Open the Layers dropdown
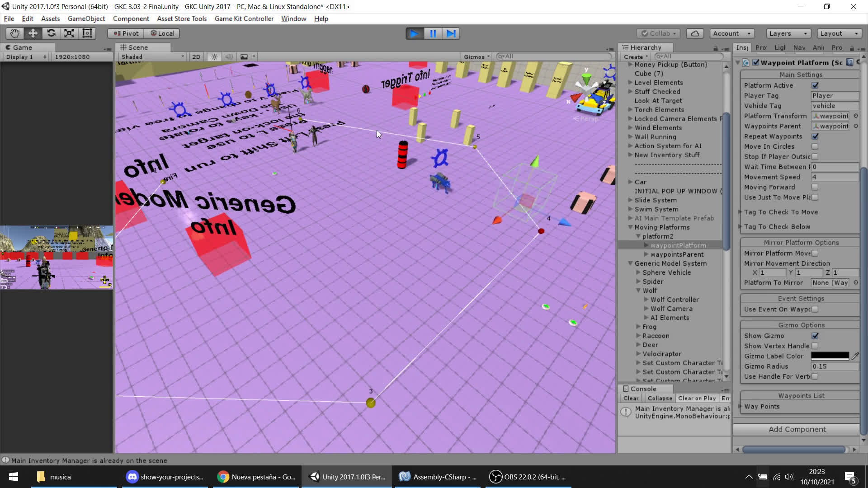The height and width of the screenshot is (488, 868). (788, 33)
